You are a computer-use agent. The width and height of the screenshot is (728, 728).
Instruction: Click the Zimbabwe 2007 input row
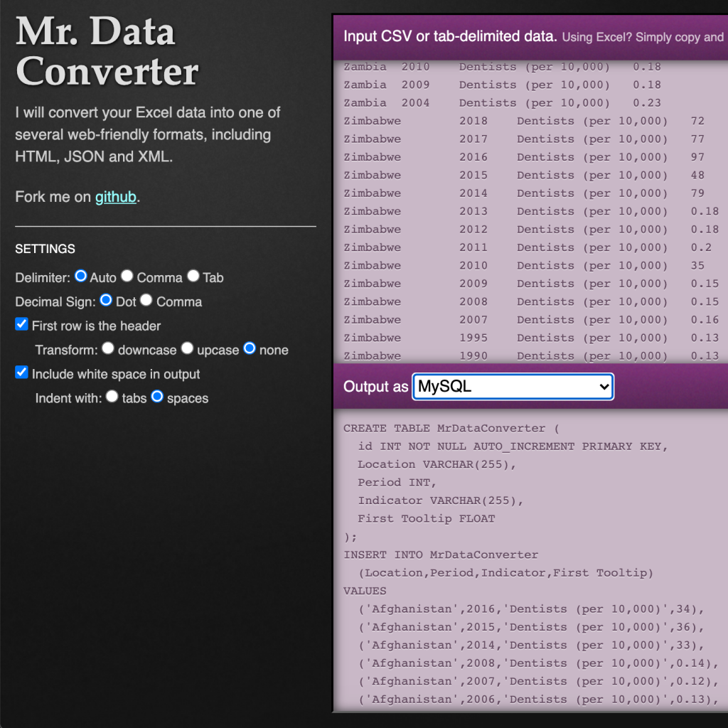531,321
